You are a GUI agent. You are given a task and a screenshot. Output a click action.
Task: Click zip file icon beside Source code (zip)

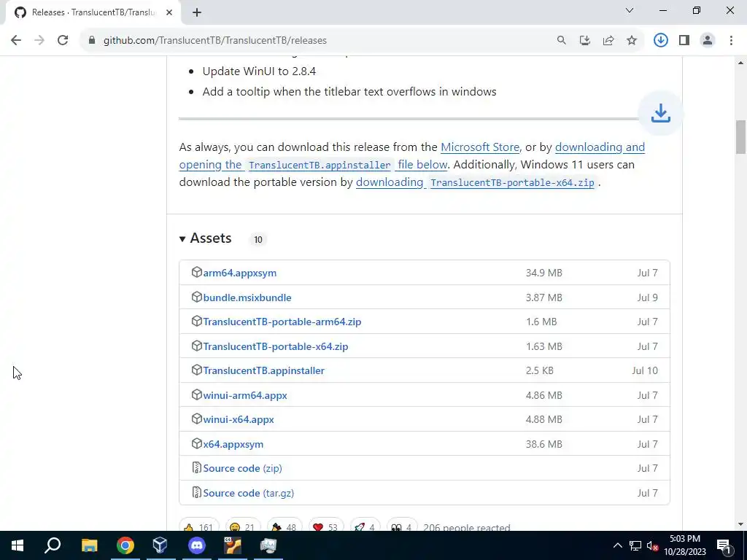click(x=196, y=467)
